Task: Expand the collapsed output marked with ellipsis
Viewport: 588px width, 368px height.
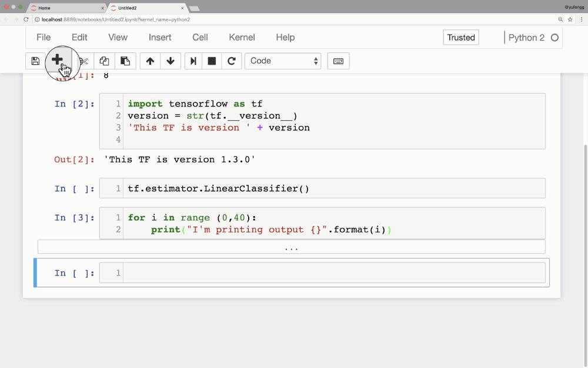Action: tap(291, 247)
